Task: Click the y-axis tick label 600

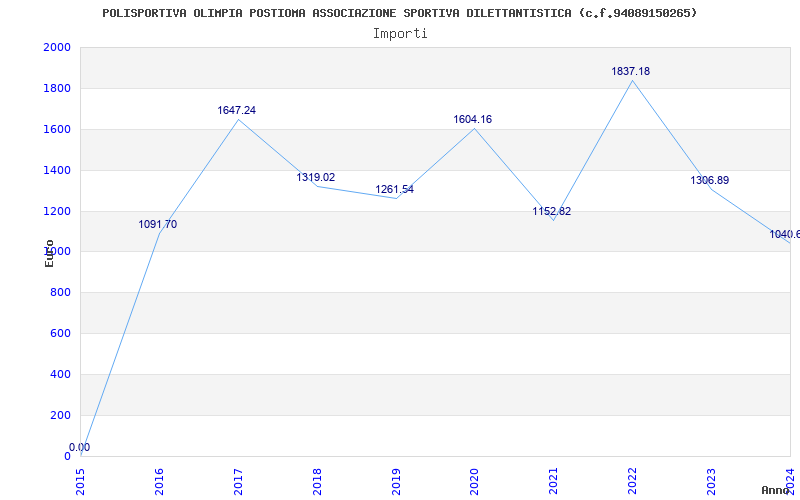Action: (61, 333)
